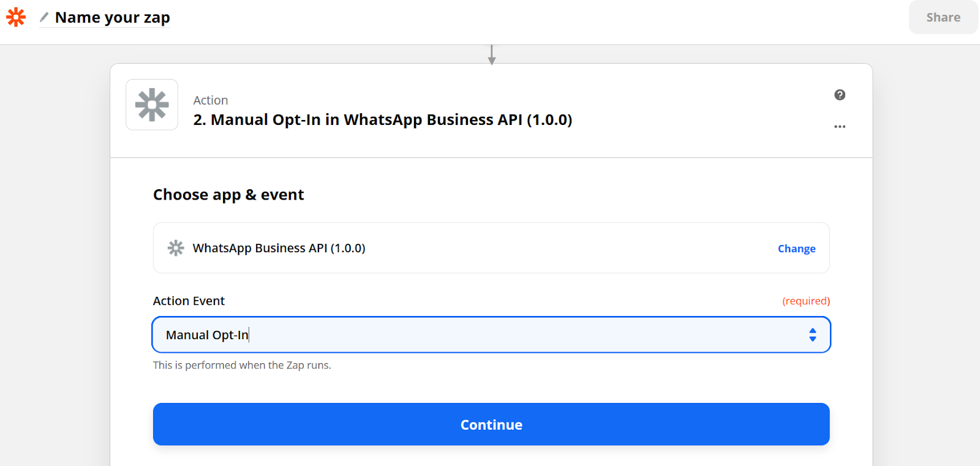This screenshot has height=466, width=980.
Task: Click the large app icon in step header
Action: [152, 105]
